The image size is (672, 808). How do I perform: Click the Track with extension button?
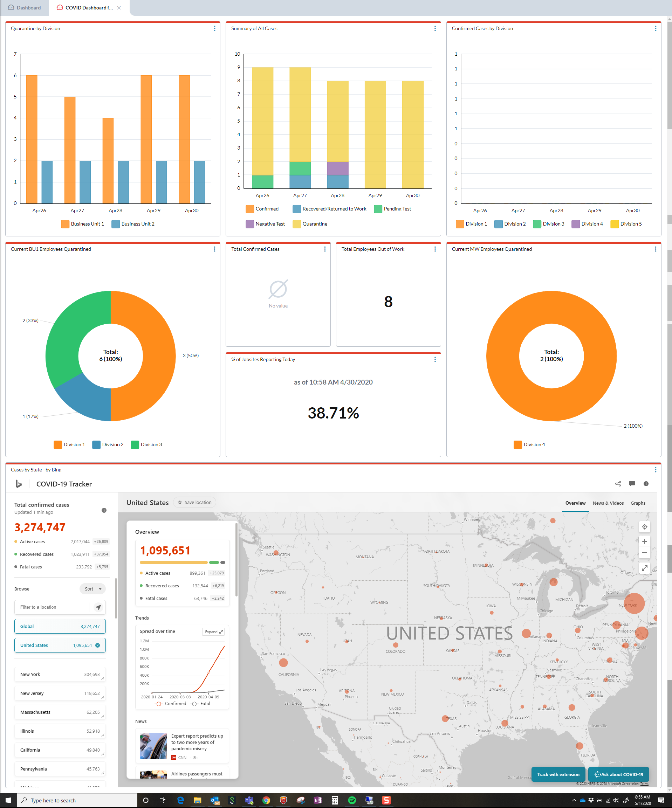(x=558, y=774)
